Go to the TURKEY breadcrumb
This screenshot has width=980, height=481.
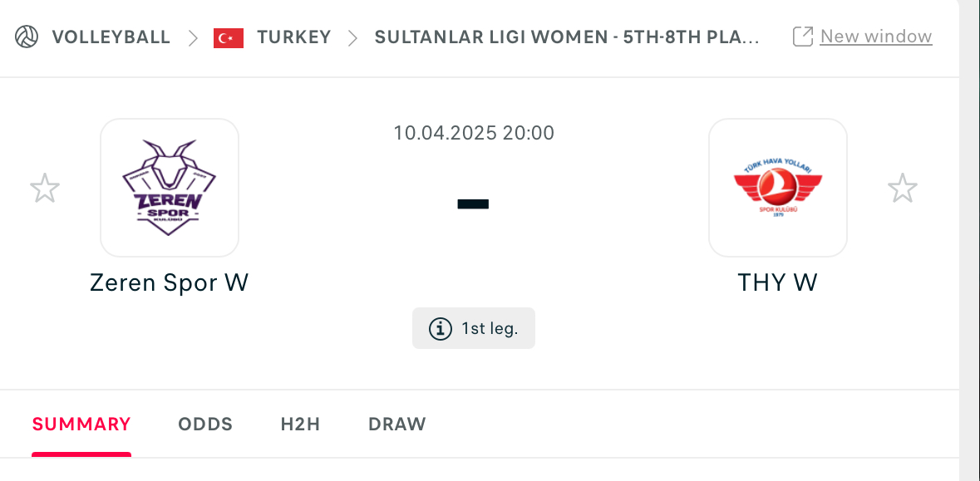(294, 37)
